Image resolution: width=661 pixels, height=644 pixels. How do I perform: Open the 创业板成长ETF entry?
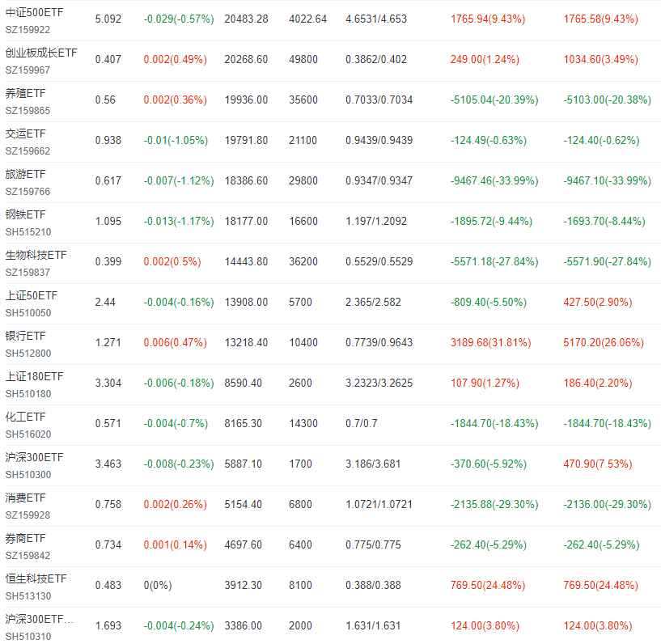pos(41,53)
